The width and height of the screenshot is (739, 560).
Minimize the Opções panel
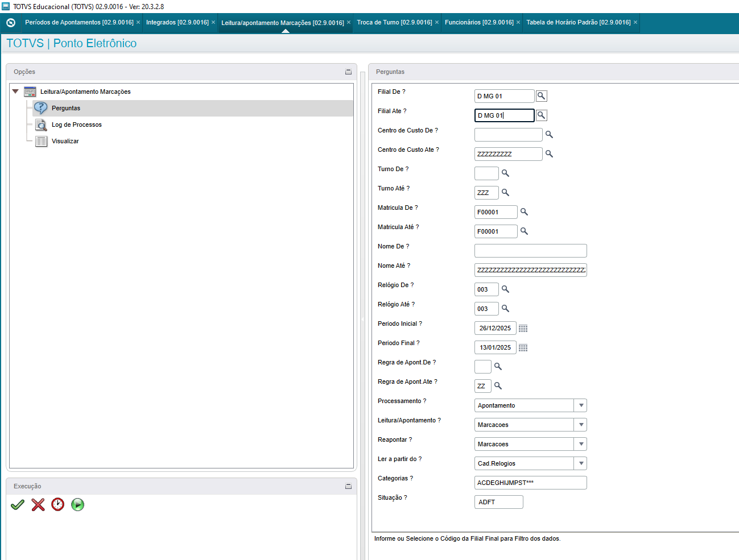point(348,72)
